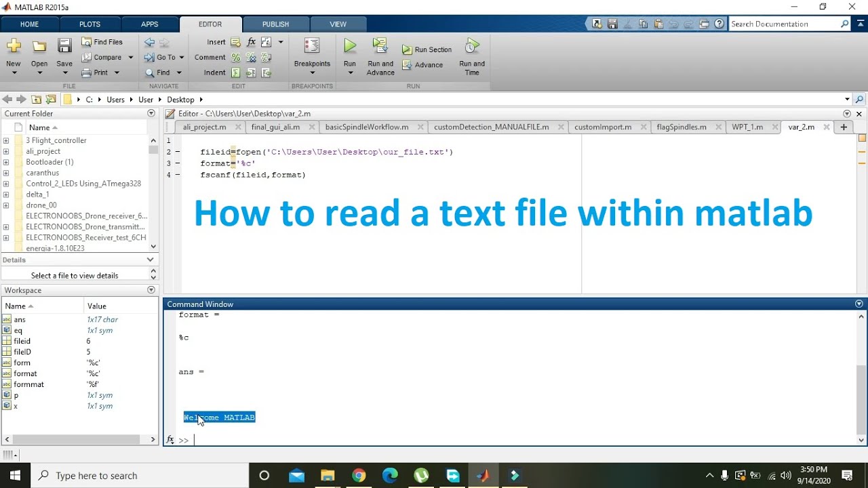This screenshot has height=488, width=868.
Task: Open the final_gui_ali.m editor tab
Action: pyautogui.click(x=275, y=127)
